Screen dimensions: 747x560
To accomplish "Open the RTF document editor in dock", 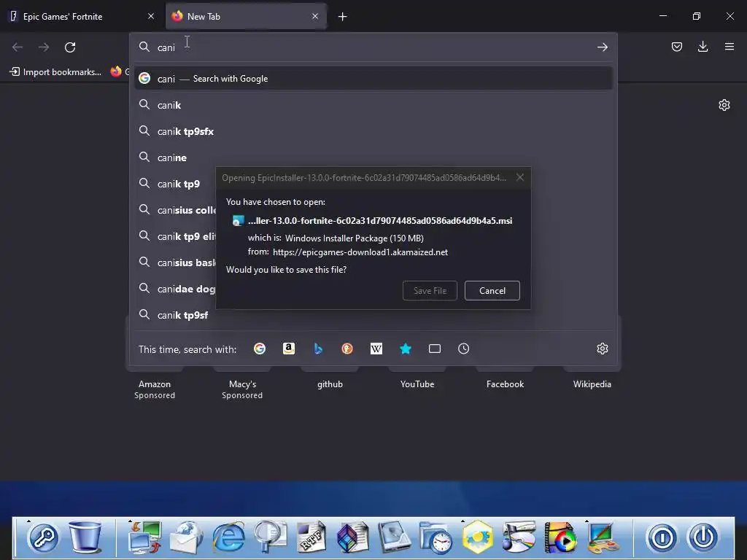I will point(311,537).
